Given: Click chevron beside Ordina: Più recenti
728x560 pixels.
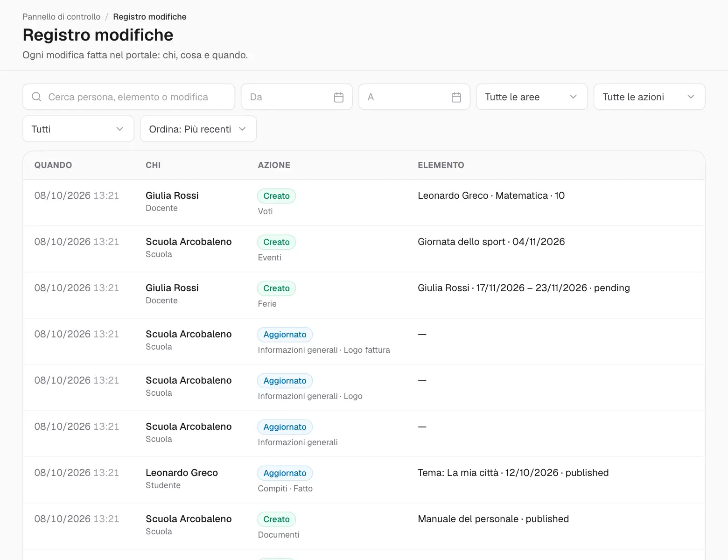Looking at the screenshot, I should pos(242,129).
